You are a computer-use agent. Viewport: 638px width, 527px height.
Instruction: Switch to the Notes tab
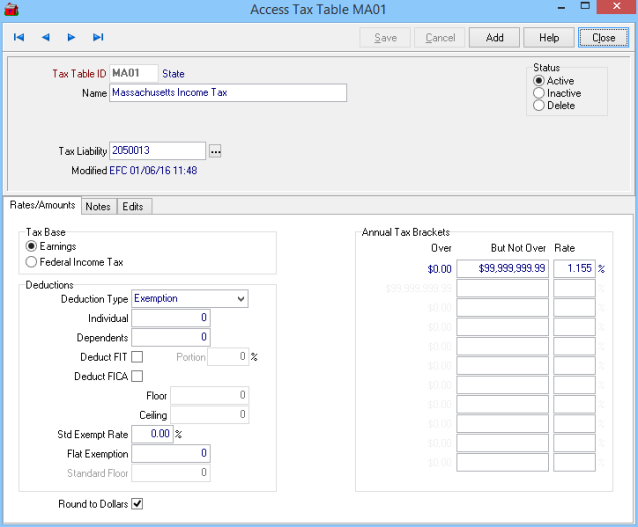point(98,206)
